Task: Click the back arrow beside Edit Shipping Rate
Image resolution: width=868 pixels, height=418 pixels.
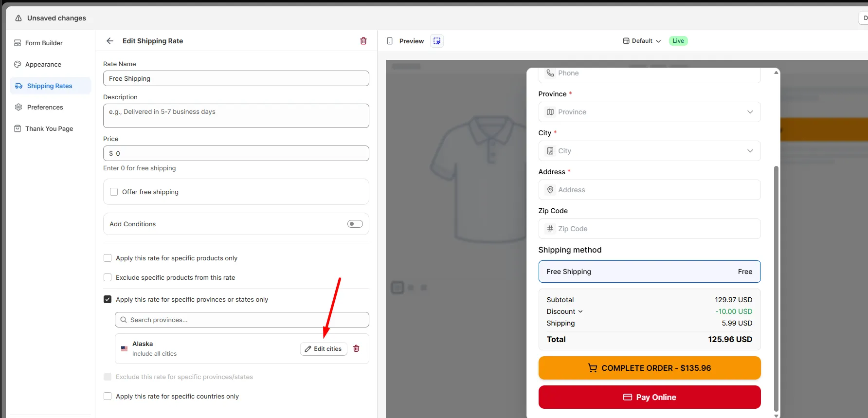Action: pos(110,41)
